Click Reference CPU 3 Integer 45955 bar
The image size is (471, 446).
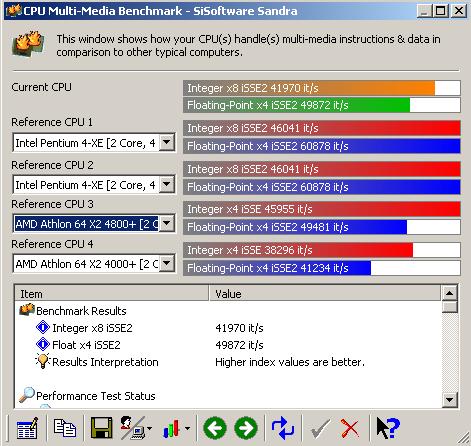[322, 209]
